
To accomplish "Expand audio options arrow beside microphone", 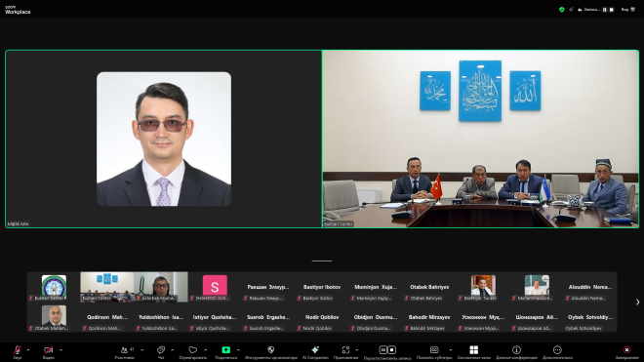I will coord(28,350).
